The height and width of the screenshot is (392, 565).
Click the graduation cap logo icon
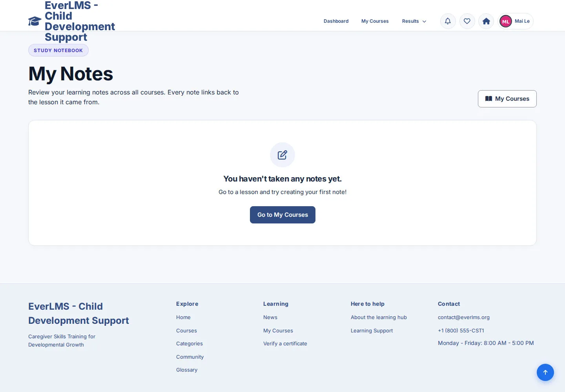pos(35,21)
